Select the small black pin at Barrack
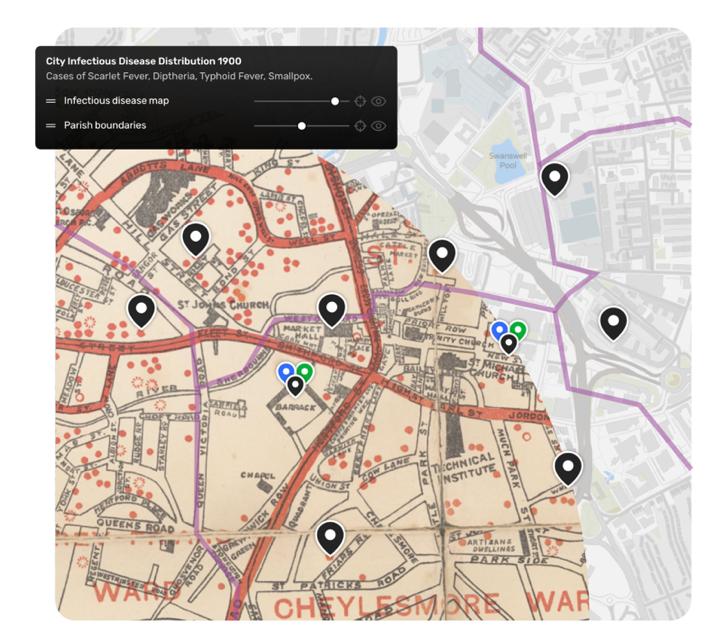Viewport: 725px width, 632px height. click(295, 386)
